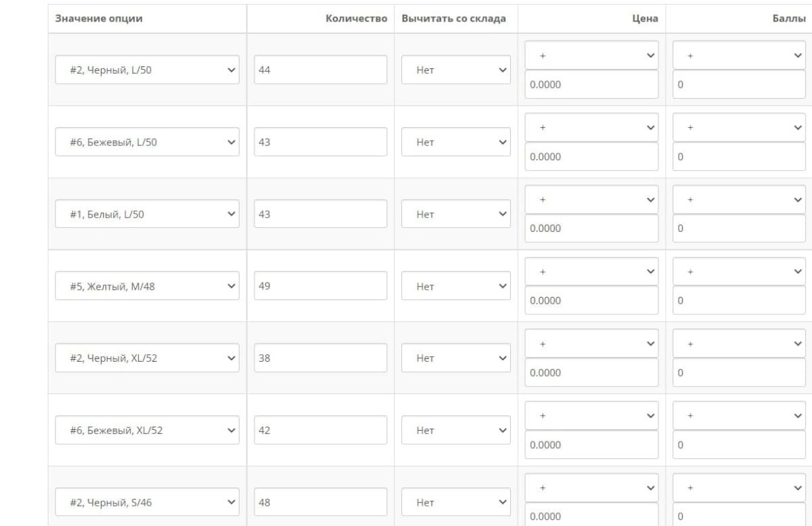Select the quantity input showing 42

[x=321, y=430]
